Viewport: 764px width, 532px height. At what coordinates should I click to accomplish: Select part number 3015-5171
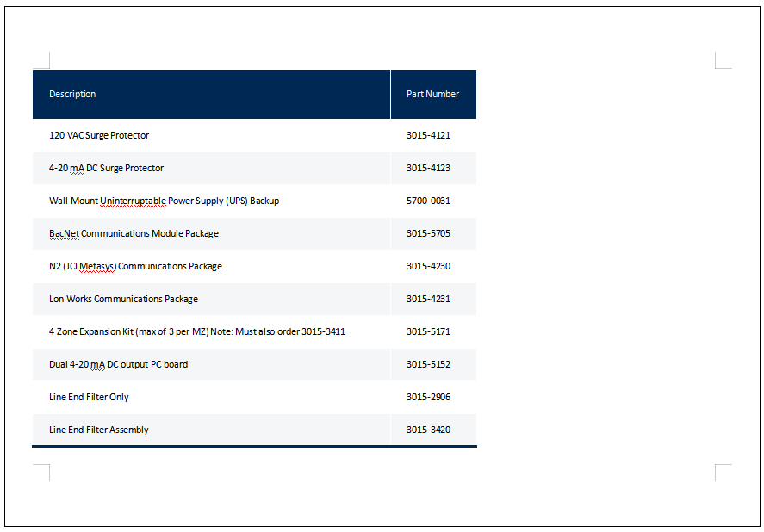pyautogui.click(x=428, y=331)
